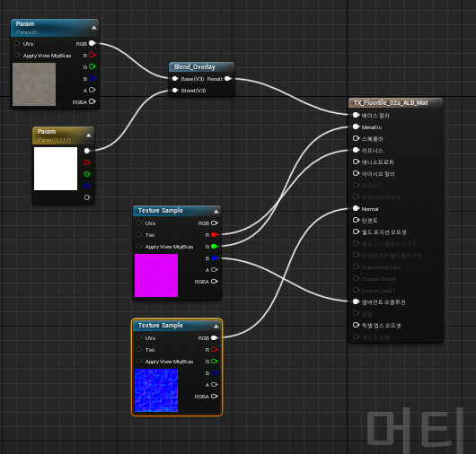Click the blue B output pin on Param2D node

point(92,78)
